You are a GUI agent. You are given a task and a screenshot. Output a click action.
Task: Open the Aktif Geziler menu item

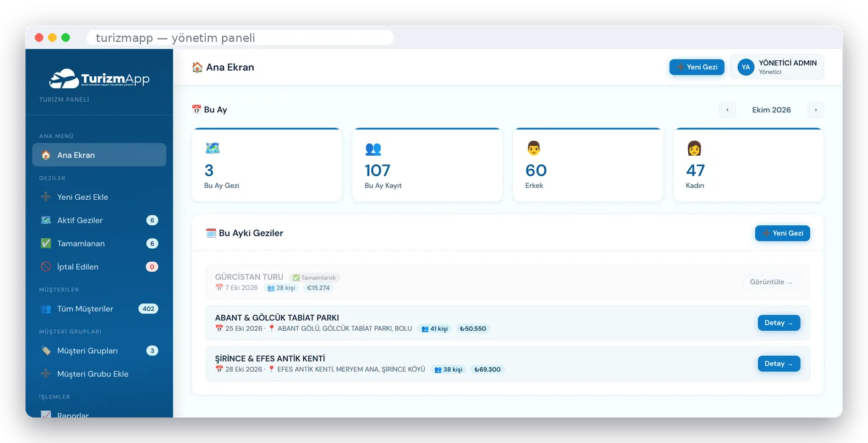pyautogui.click(x=99, y=220)
